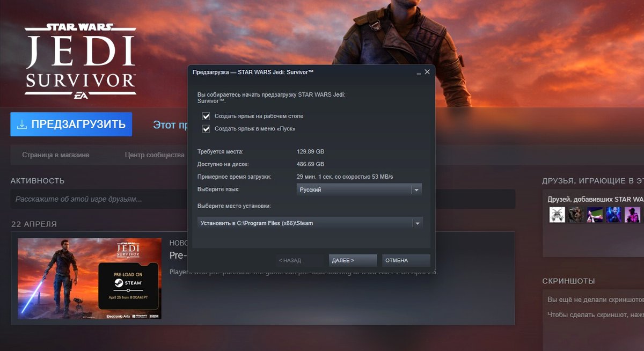Screen dimensions: 644x351
Task: Close the Предзагрузка dialog with the X
Action: [x=427, y=72]
